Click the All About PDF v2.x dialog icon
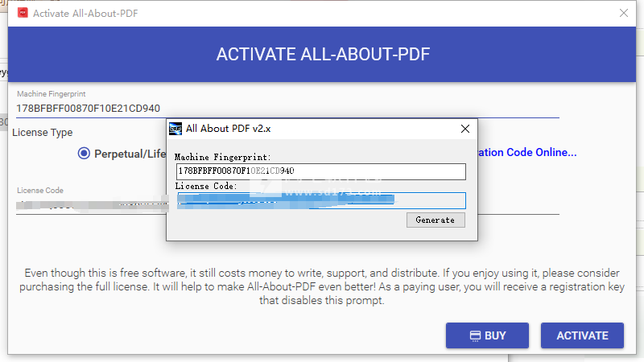Screen dimensions: 644x362 click(175, 128)
